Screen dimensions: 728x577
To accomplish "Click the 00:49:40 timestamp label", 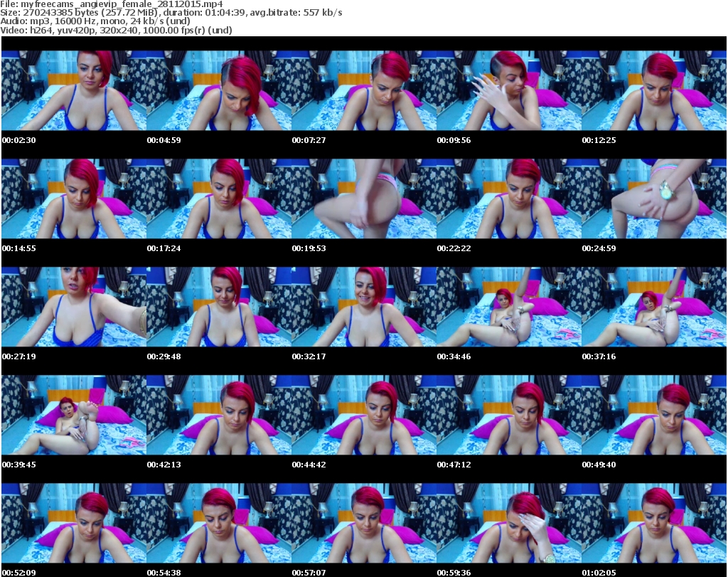I will [x=599, y=465].
